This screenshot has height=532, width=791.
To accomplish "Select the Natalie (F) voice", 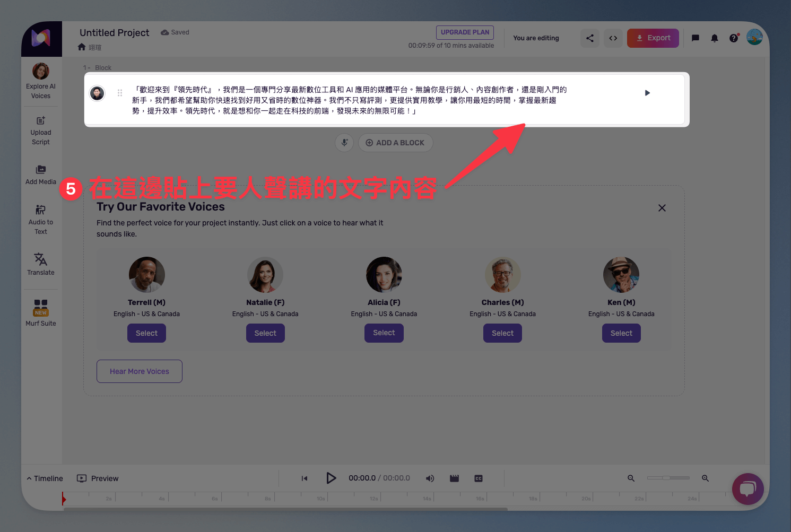I will pos(265,333).
